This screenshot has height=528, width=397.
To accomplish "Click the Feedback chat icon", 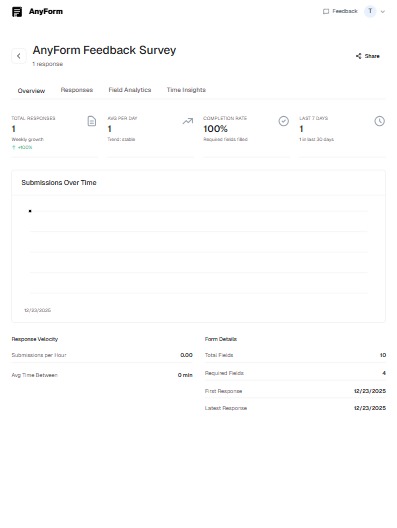I will pyautogui.click(x=326, y=11).
